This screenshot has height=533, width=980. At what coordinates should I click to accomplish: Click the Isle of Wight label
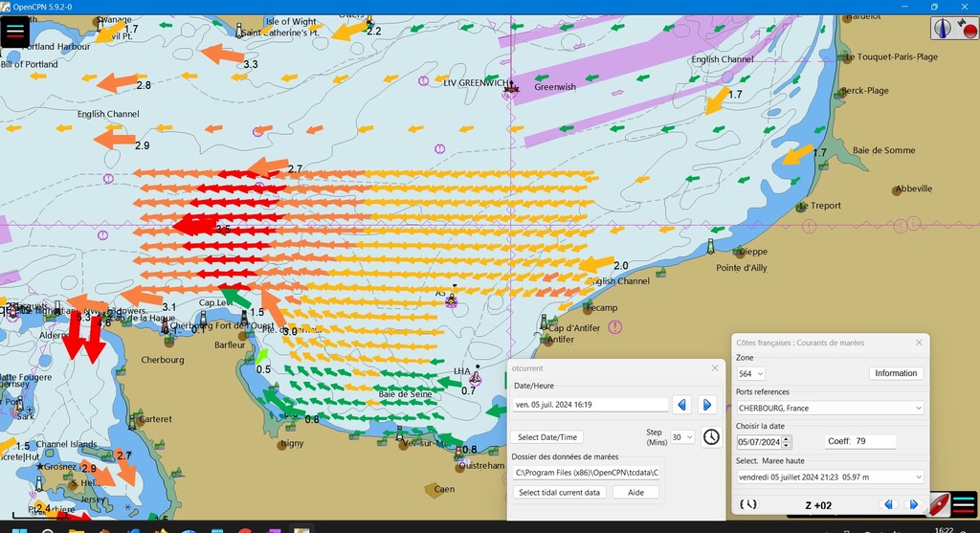(x=291, y=21)
